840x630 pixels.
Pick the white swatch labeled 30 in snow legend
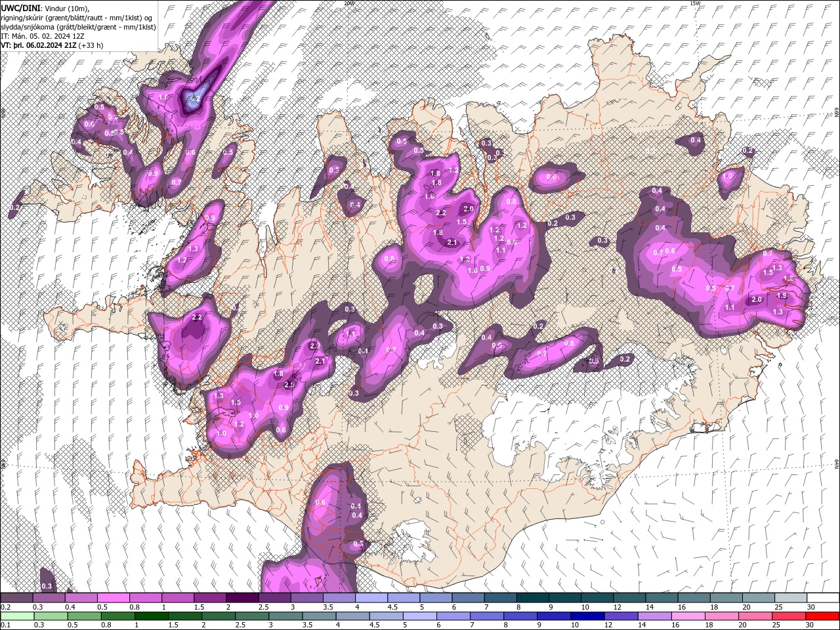point(823,598)
